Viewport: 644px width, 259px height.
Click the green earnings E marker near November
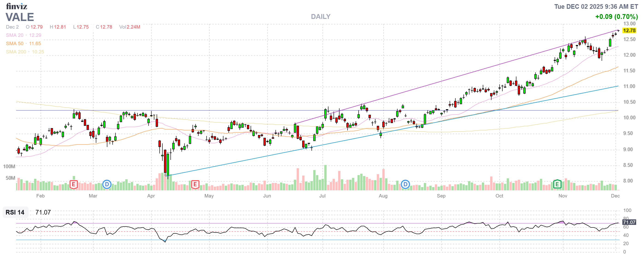(557, 185)
